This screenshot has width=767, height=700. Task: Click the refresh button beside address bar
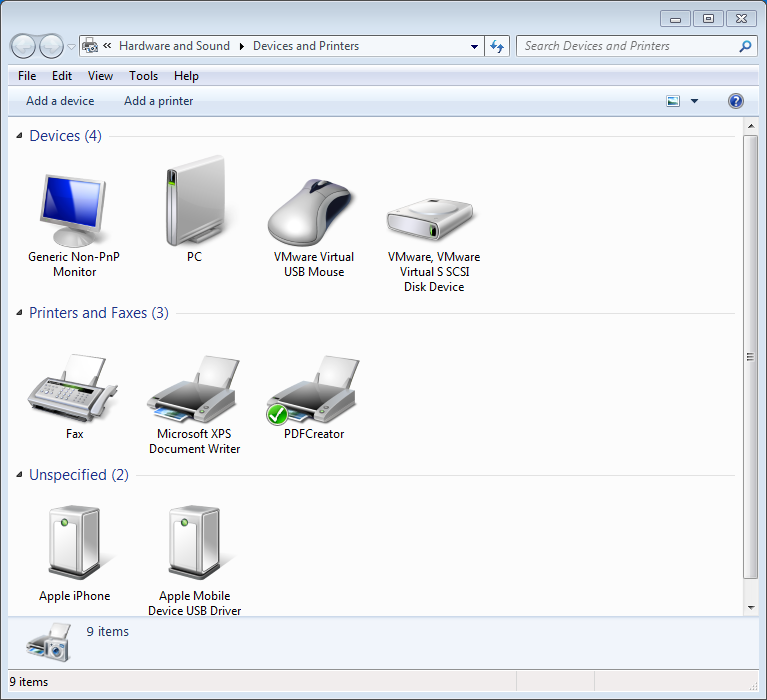pos(497,46)
